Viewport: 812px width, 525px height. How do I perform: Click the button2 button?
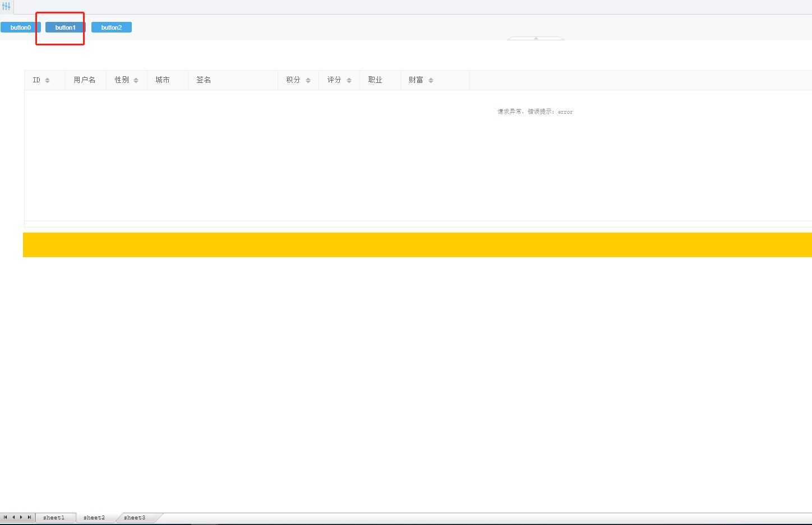(x=112, y=27)
